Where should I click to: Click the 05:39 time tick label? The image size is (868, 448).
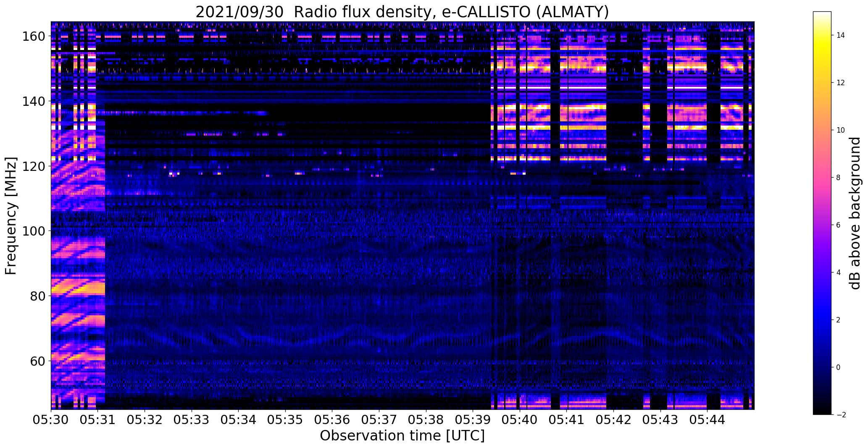pos(473,420)
